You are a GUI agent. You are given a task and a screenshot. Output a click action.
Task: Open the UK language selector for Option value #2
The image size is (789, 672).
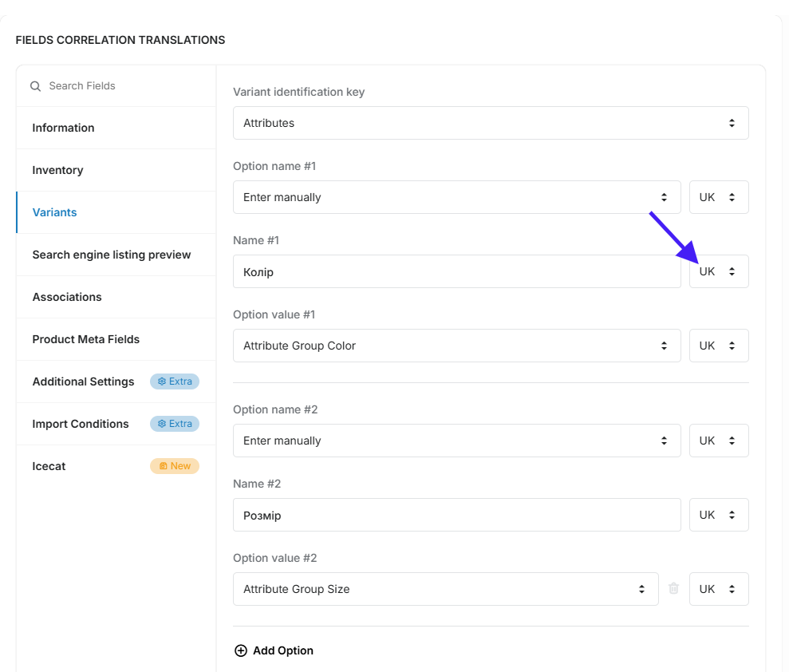pos(719,589)
